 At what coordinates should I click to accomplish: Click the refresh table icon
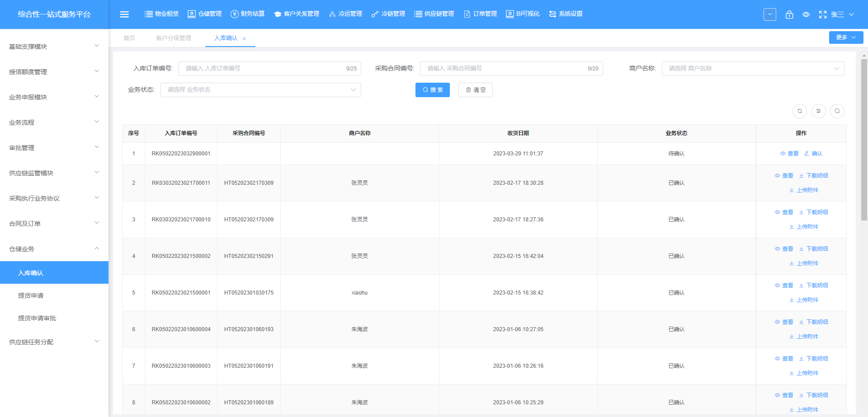click(x=800, y=111)
